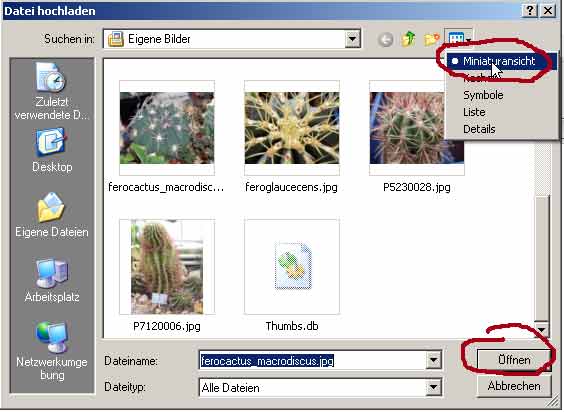564x412 pixels.
Task: Click the help question mark button
Action: 529,10
